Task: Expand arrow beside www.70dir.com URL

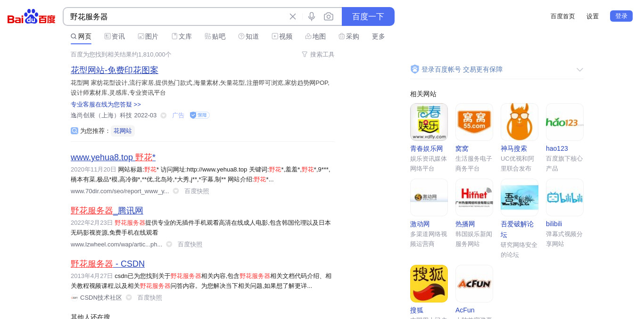Action: [x=176, y=191]
